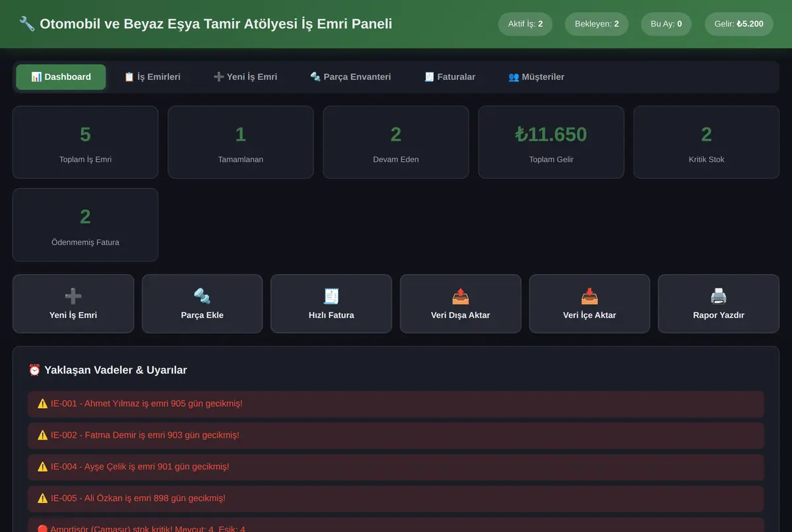Click the Veri Dışa Aktar button label
The height and width of the screenshot is (532, 792).
(x=461, y=316)
